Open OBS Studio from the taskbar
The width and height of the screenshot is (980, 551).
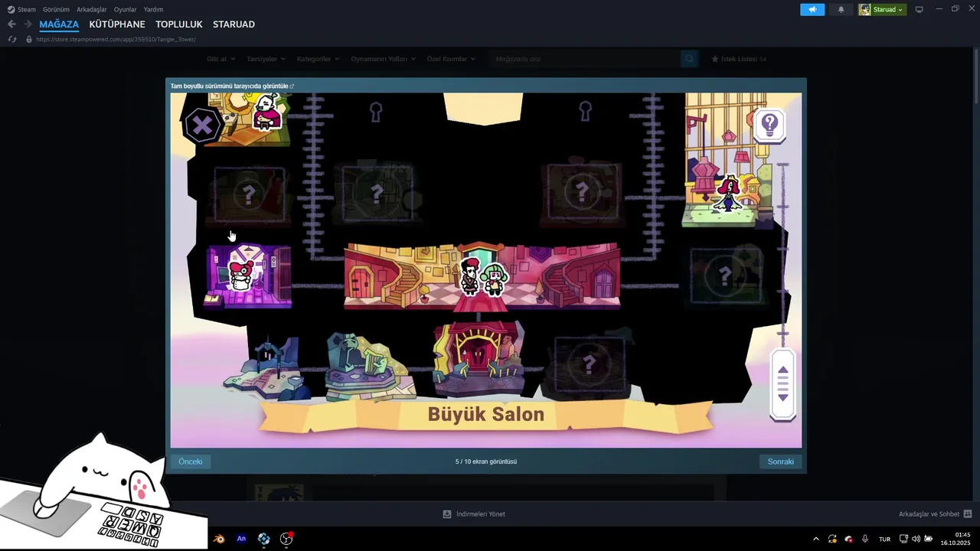(286, 539)
